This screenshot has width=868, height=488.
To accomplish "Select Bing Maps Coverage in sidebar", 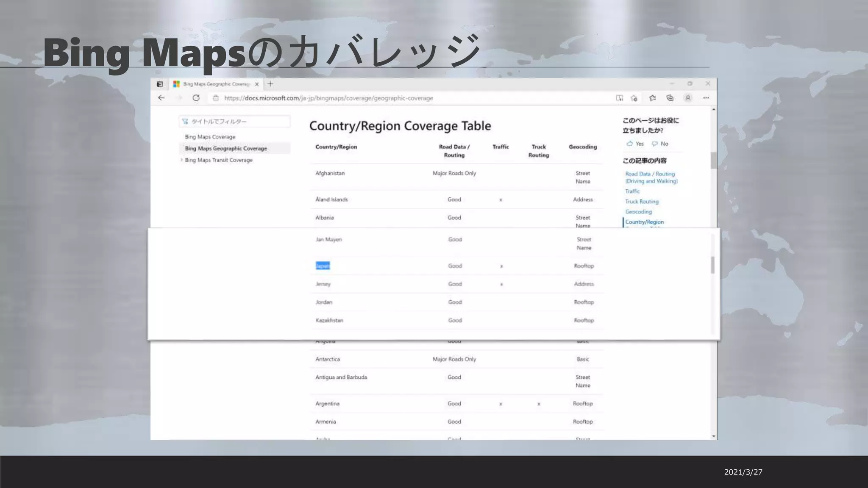I will coord(210,137).
